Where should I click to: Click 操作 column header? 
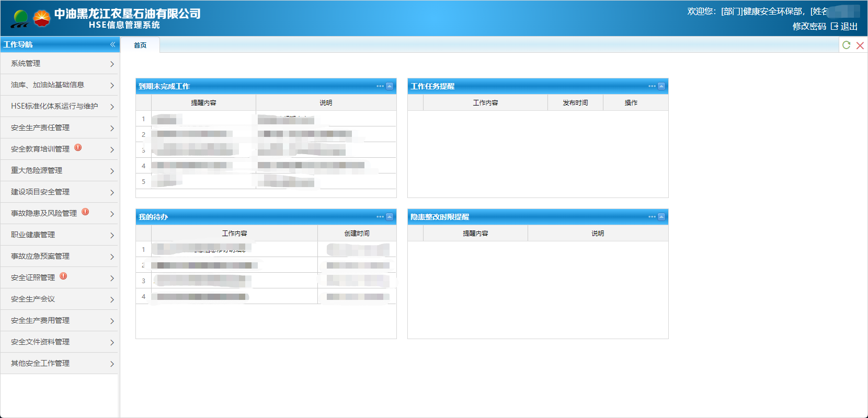631,102
